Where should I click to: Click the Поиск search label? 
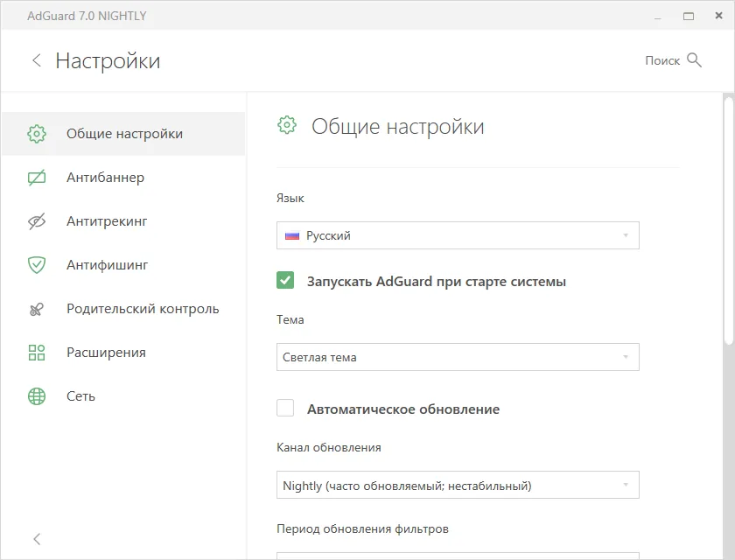662,60
